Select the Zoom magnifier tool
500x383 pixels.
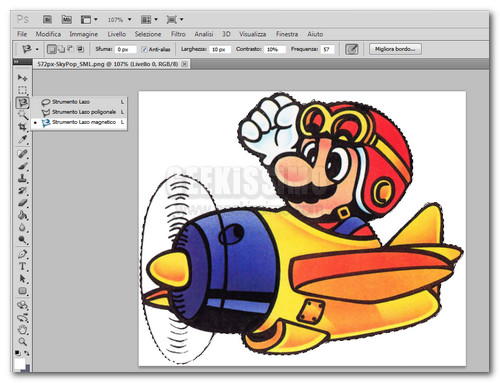(x=22, y=342)
